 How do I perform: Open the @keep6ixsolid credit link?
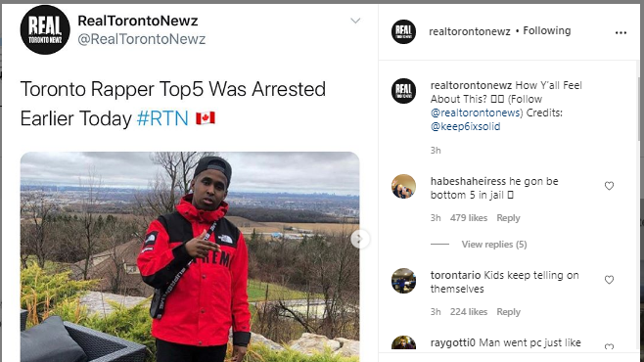pyautogui.click(x=465, y=126)
